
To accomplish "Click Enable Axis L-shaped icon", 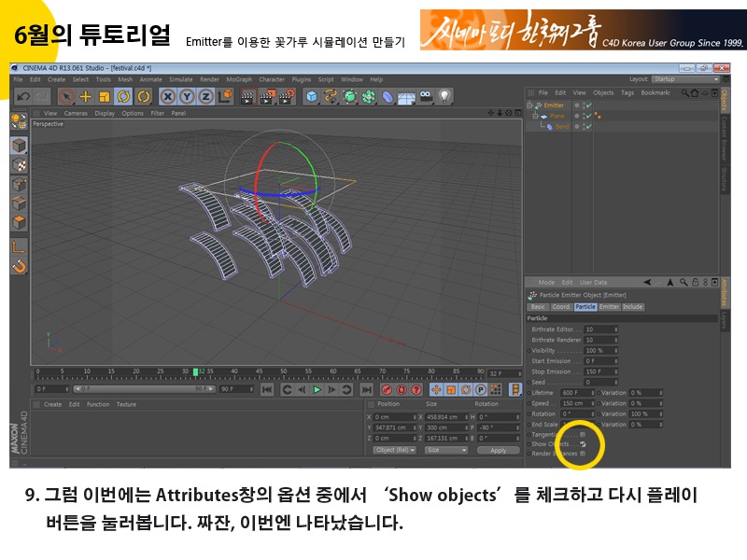I will click(x=19, y=246).
